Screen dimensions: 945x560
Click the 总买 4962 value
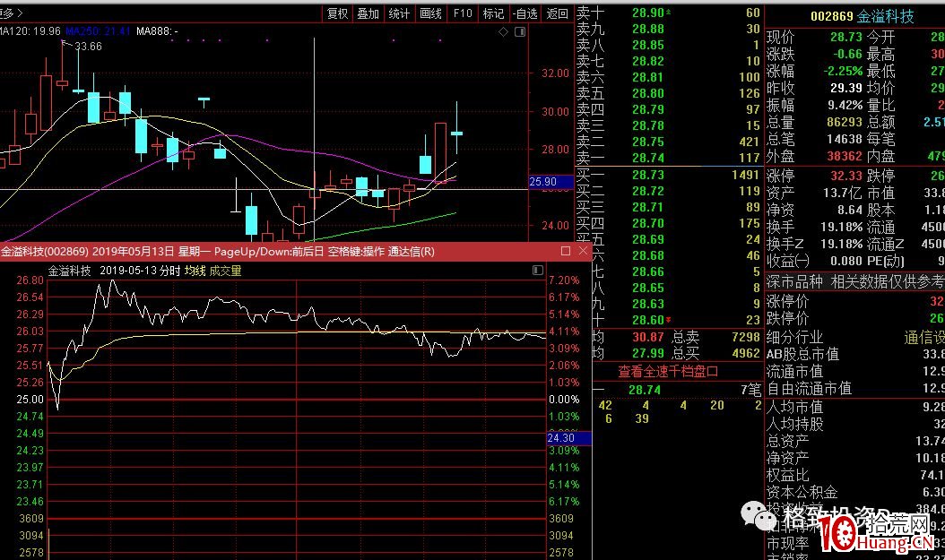pyautogui.click(x=746, y=353)
